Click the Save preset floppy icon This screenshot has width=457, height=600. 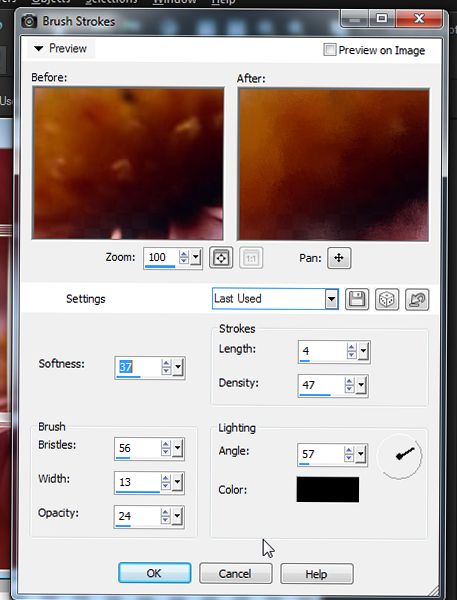tap(357, 299)
